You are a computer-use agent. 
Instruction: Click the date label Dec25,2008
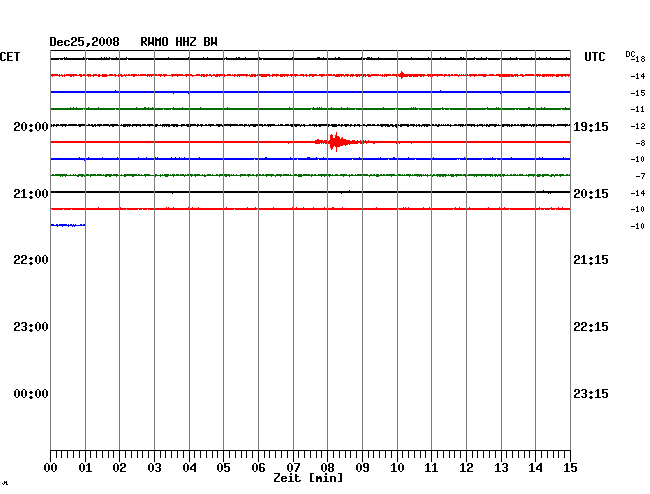coord(85,42)
